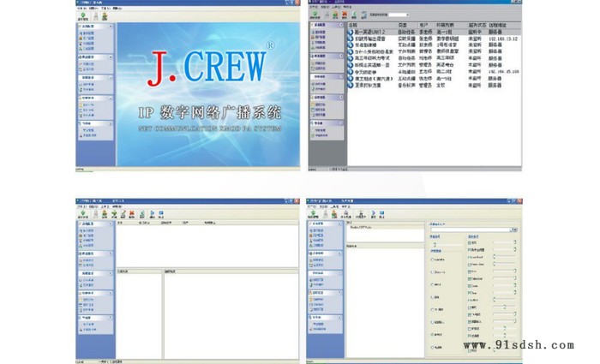
Task: Collapse bottom sidebar group in empty list window
Action: [x=111, y=318]
